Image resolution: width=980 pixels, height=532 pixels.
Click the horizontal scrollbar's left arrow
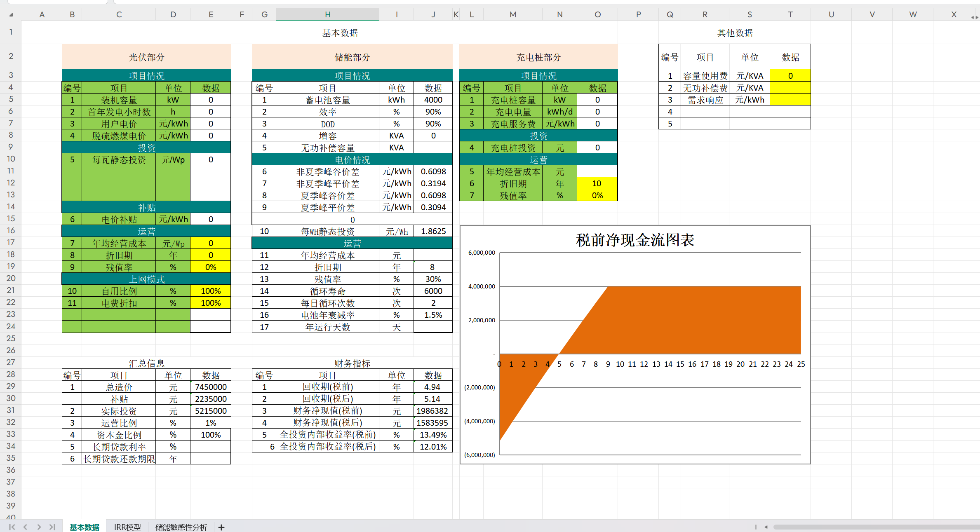coord(766,527)
